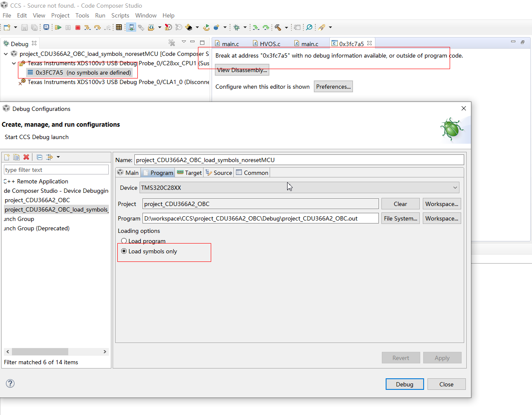Click the Build hammer toolbar icon
Screen dimensions: 532x415
tap(278, 27)
